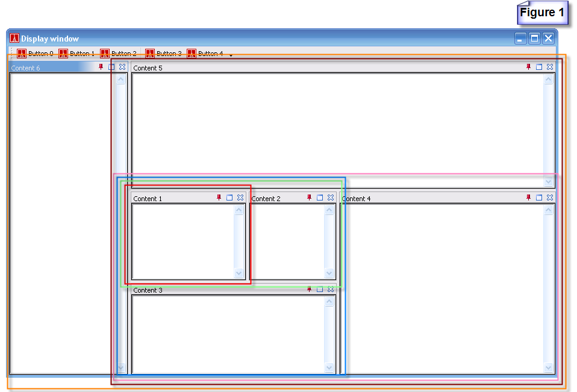577x392 pixels.
Task: Click the Display window application icon
Action: pos(14,39)
